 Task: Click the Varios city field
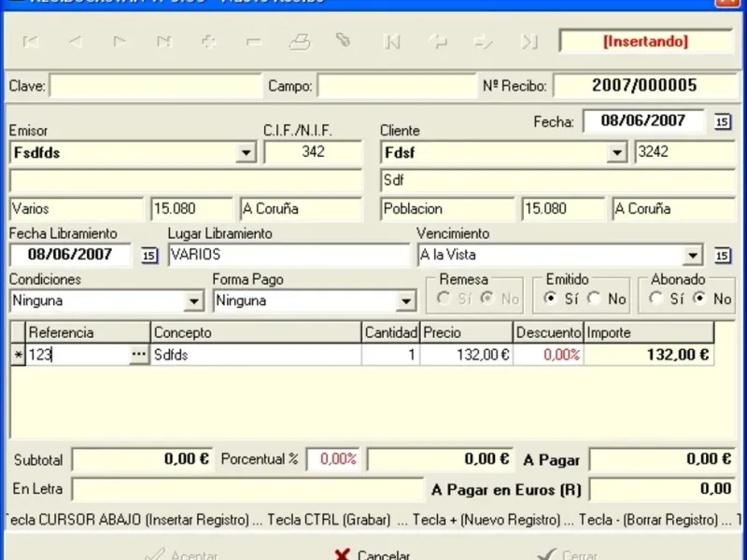click(x=76, y=209)
